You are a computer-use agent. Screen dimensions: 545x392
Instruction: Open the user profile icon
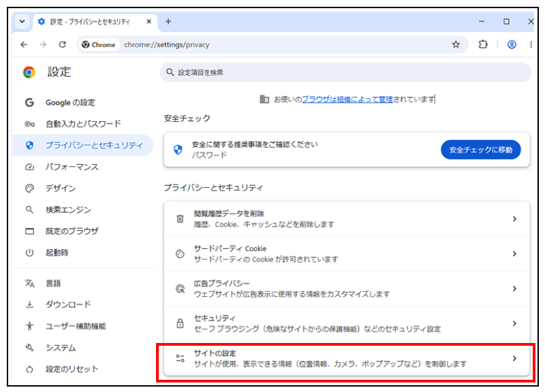click(x=512, y=44)
